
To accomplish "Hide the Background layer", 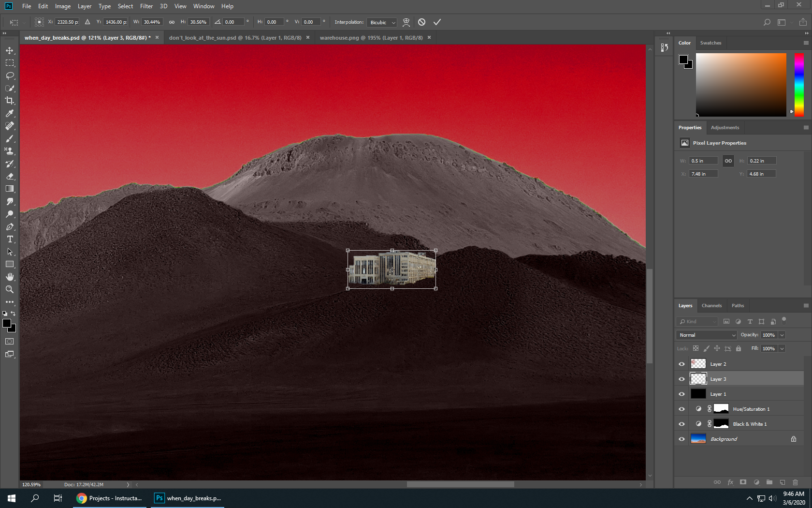I will (x=681, y=439).
